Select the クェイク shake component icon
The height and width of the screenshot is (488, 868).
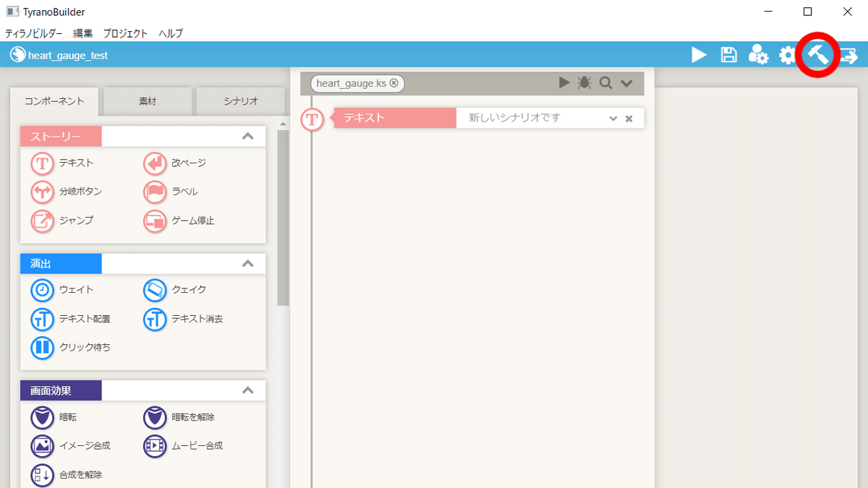coord(155,290)
